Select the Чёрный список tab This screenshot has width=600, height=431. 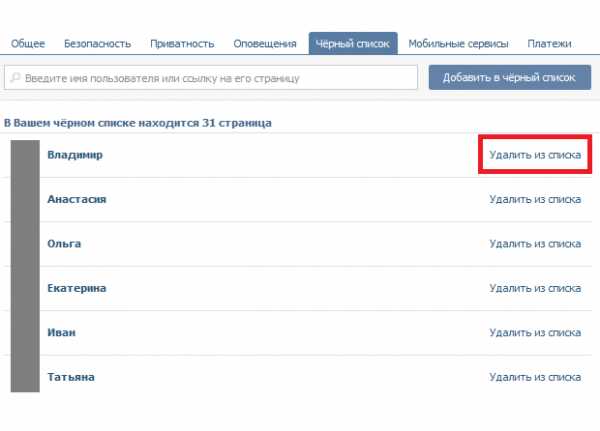(x=353, y=44)
